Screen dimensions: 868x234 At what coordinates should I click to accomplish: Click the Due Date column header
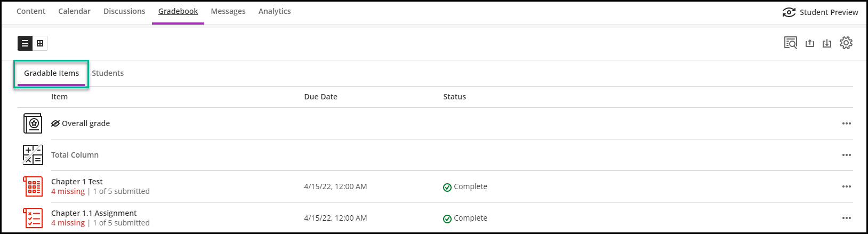pyautogui.click(x=320, y=97)
